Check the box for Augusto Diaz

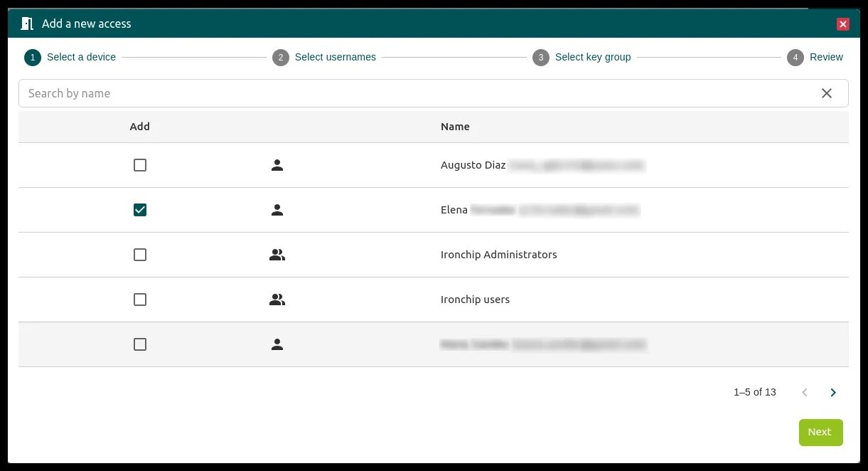[140, 165]
